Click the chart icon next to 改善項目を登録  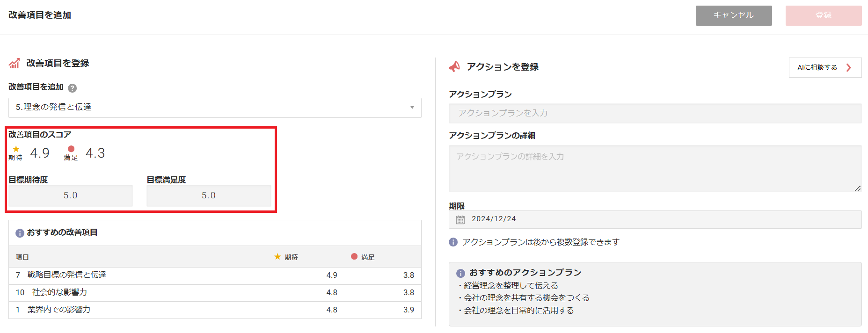[x=14, y=63]
